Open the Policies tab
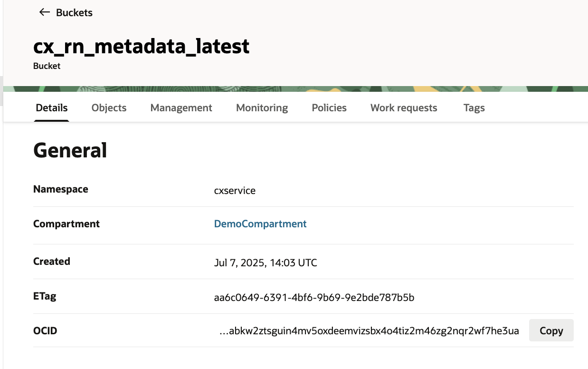 [329, 108]
